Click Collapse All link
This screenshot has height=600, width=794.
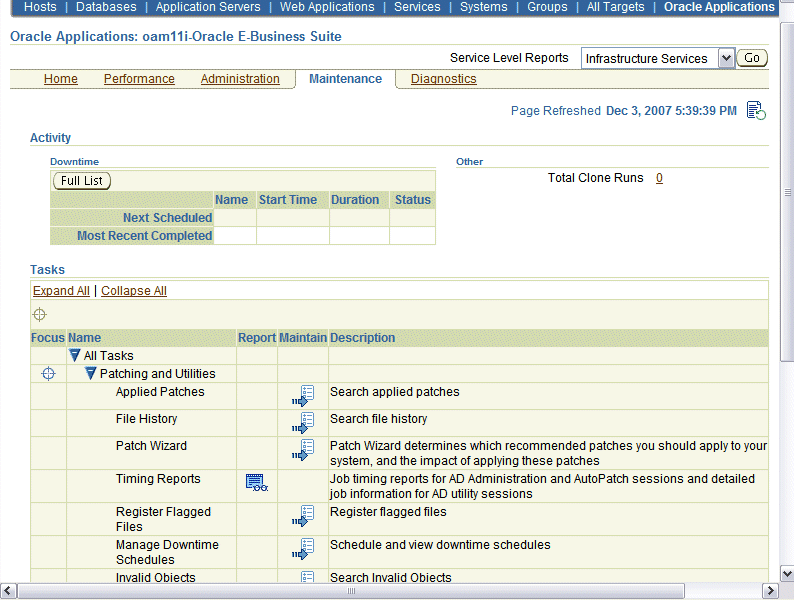click(134, 291)
